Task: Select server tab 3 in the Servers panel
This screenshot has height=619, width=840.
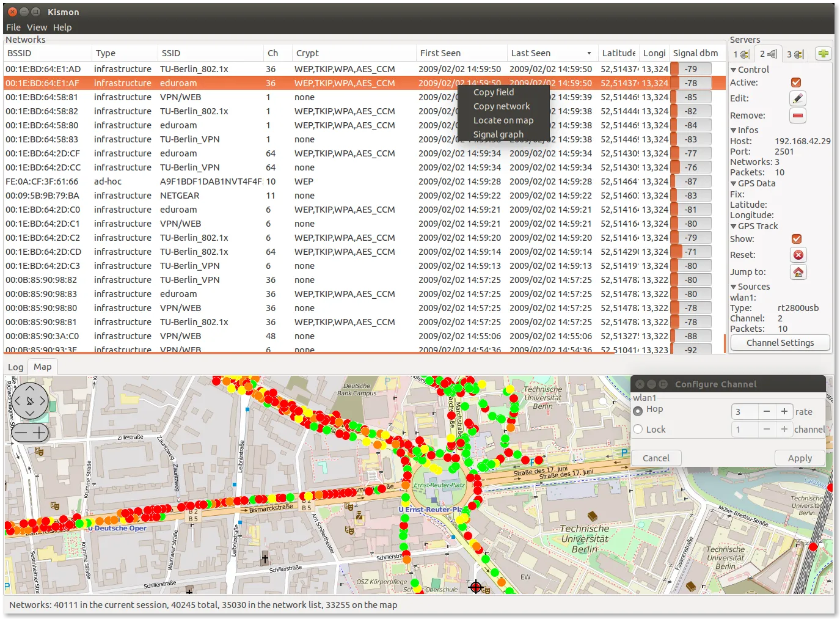Action: (794, 54)
